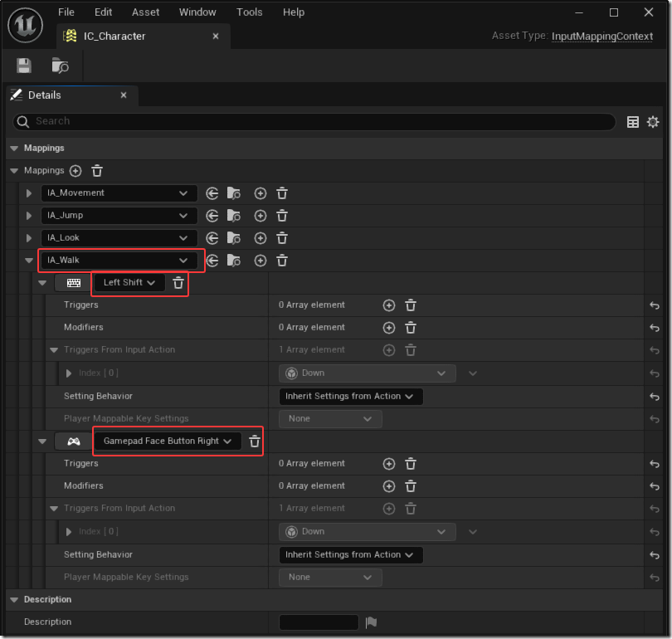The image size is (672, 639).
Task: Open the IA_Look action dropdown
Action: click(x=119, y=238)
